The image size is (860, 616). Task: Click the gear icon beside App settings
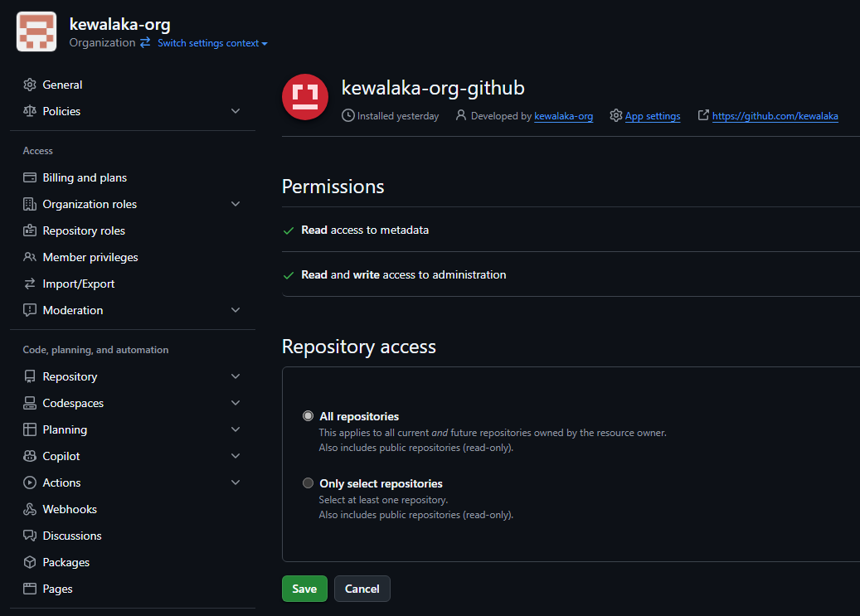click(616, 116)
